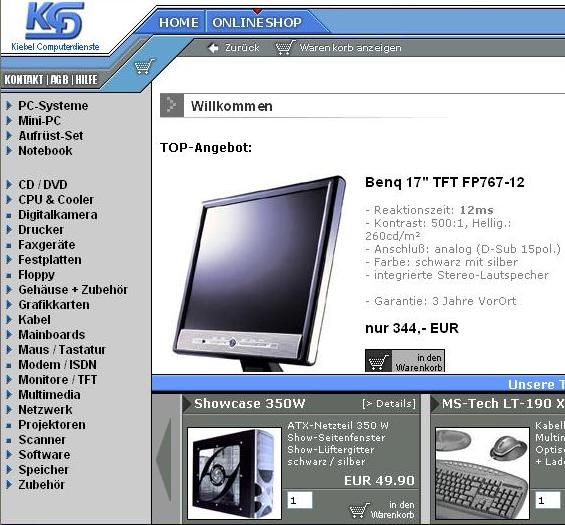Viewport: 565px width, 525px height.
Task: Click the arrow bullet before PC-Systeme
Action: coord(9,106)
